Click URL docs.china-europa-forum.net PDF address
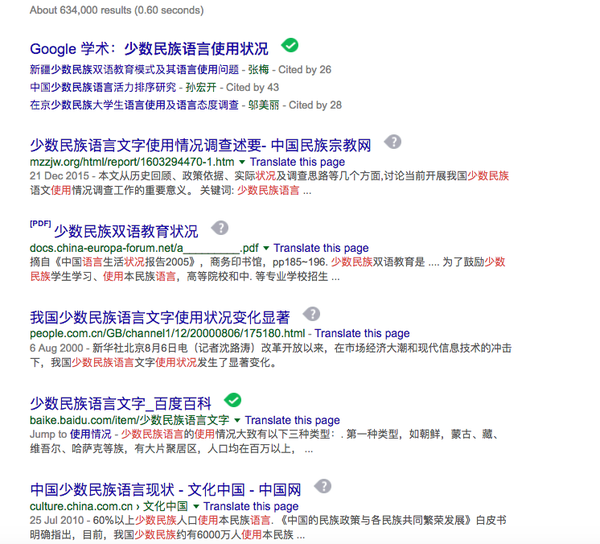 coord(144,248)
